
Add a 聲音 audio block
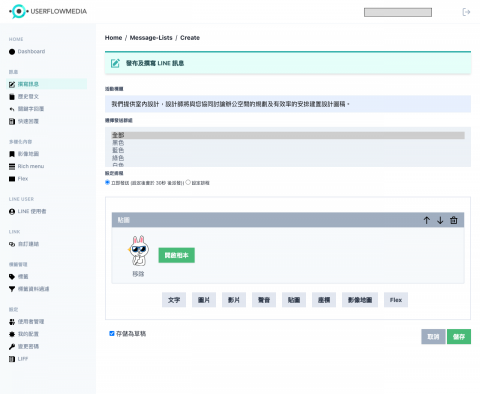(x=264, y=300)
